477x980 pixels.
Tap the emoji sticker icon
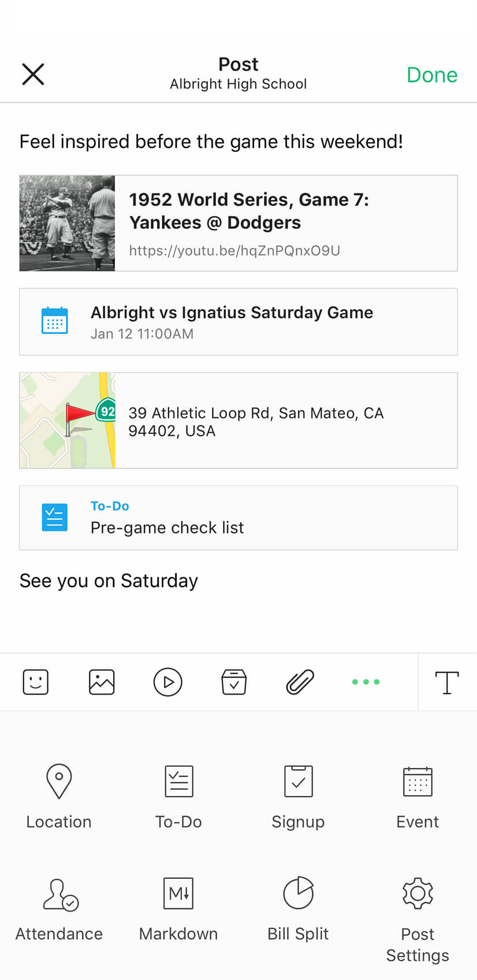[x=35, y=682]
